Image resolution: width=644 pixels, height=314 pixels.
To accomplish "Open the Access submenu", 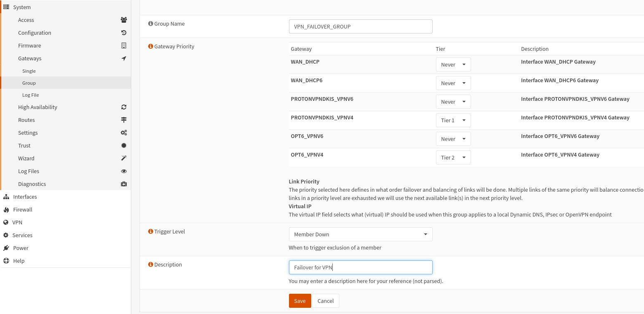I will point(66,20).
